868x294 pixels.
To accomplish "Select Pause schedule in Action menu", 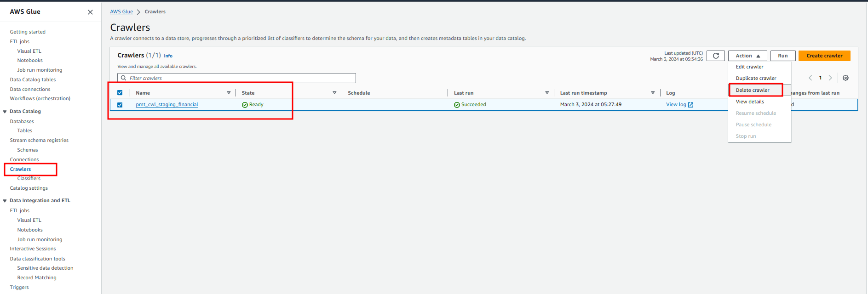I will 753,124.
